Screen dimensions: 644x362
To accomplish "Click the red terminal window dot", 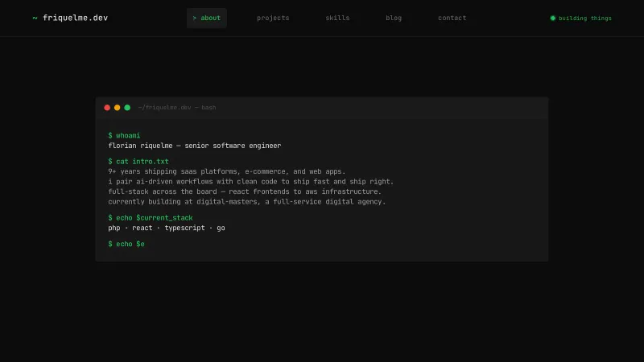I will pos(107,108).
